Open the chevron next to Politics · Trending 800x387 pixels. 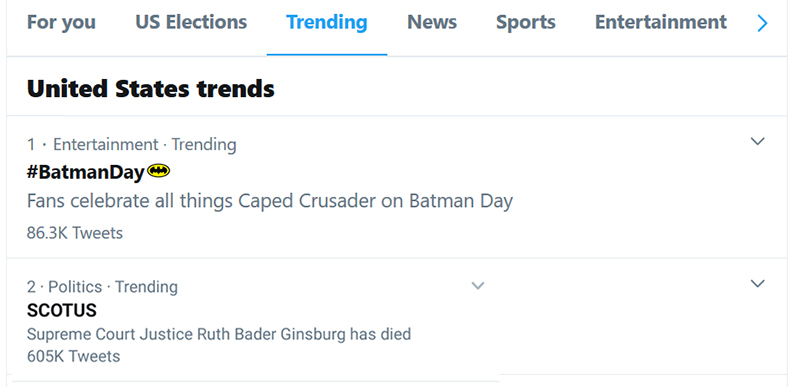point(478,286)
